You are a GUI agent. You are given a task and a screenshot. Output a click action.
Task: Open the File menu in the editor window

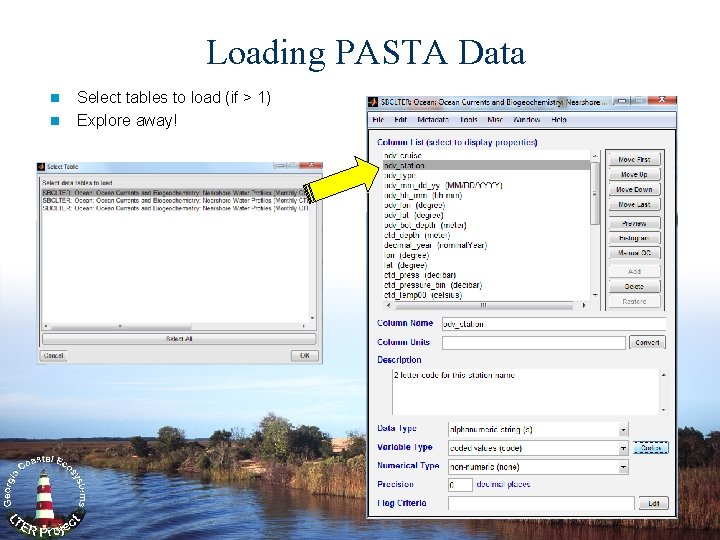tap(378, 120)
